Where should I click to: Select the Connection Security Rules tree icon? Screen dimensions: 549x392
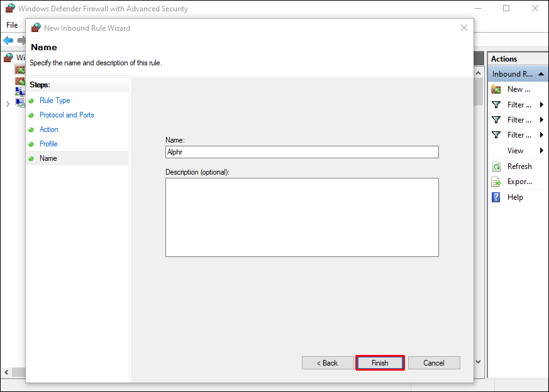[x=19, y=91]
